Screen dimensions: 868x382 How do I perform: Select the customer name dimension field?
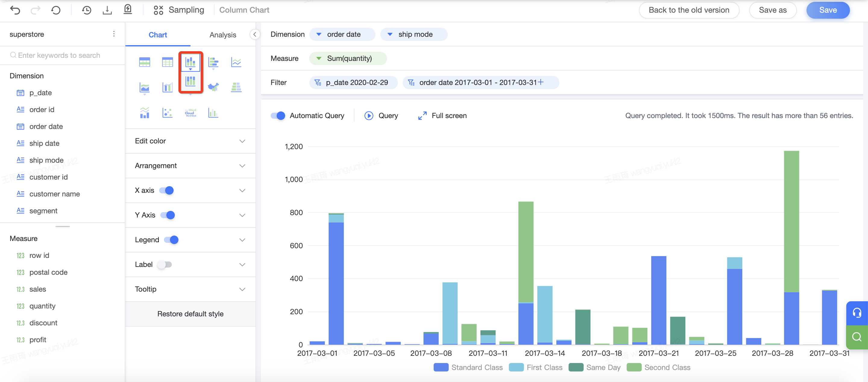click(54, 194)
